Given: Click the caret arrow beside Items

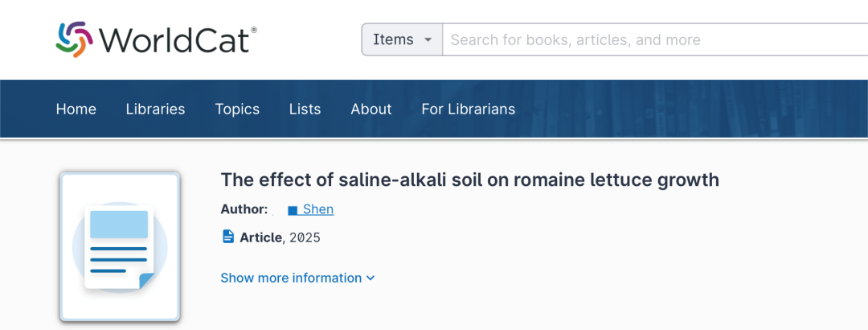Looking at the screenshot, I should point(428,40).
